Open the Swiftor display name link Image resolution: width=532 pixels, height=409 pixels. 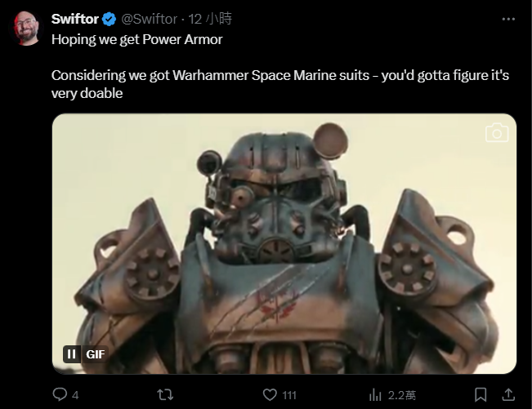(74, 19)
